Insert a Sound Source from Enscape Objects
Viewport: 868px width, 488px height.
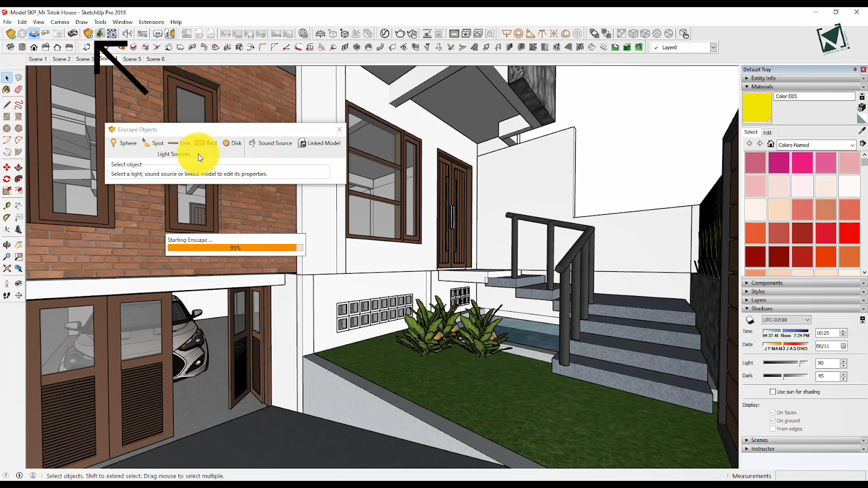coord(271,143)
